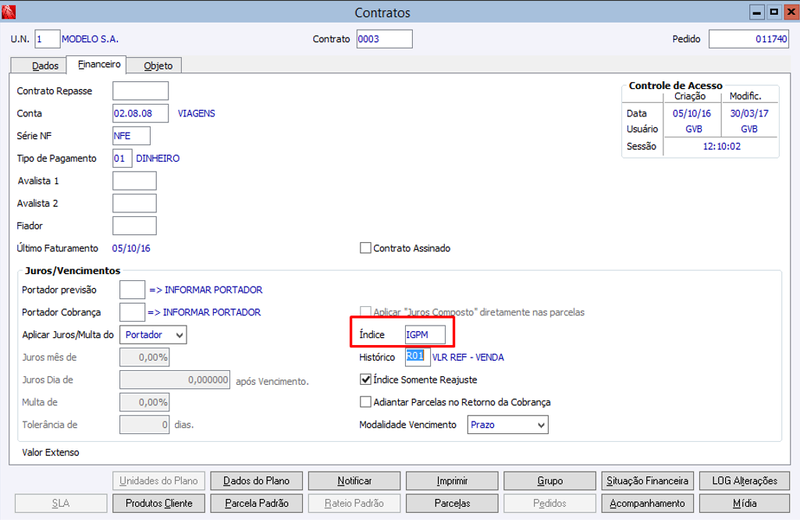Screen dimensions: 800x520
Task: Click the Fiador input field
Action: coord(134,226)
